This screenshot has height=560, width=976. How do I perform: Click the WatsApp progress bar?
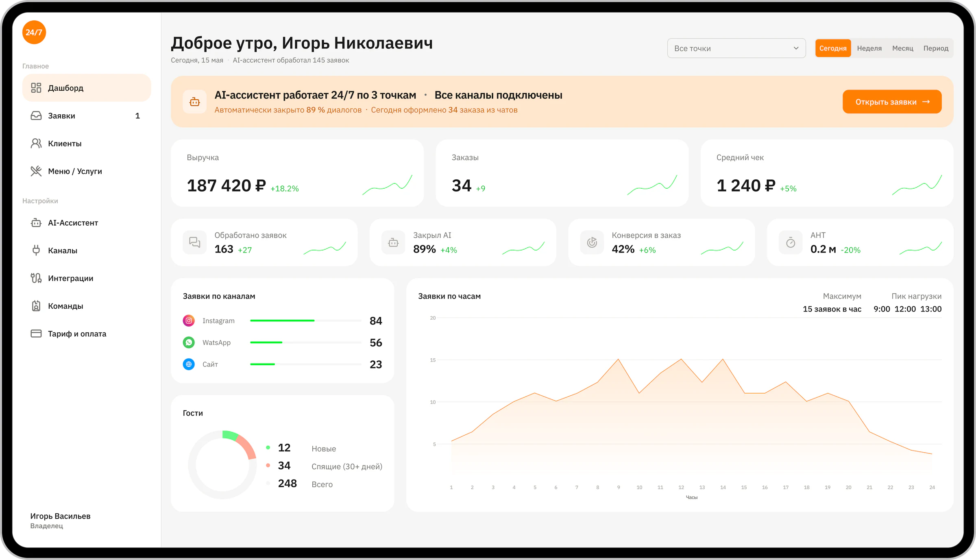(x=306, y=342)
